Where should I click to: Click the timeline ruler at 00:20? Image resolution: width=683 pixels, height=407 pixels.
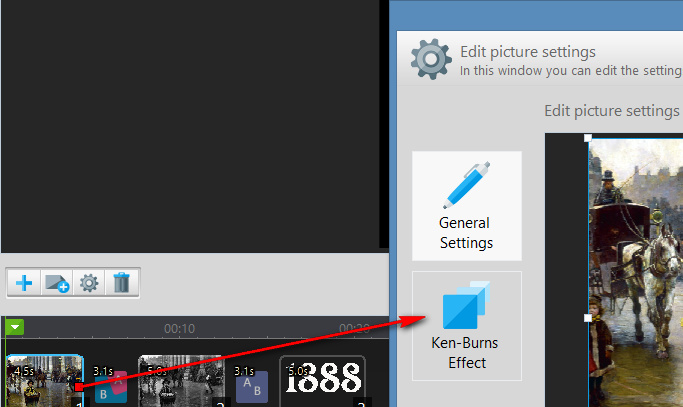tap(354, 329)
